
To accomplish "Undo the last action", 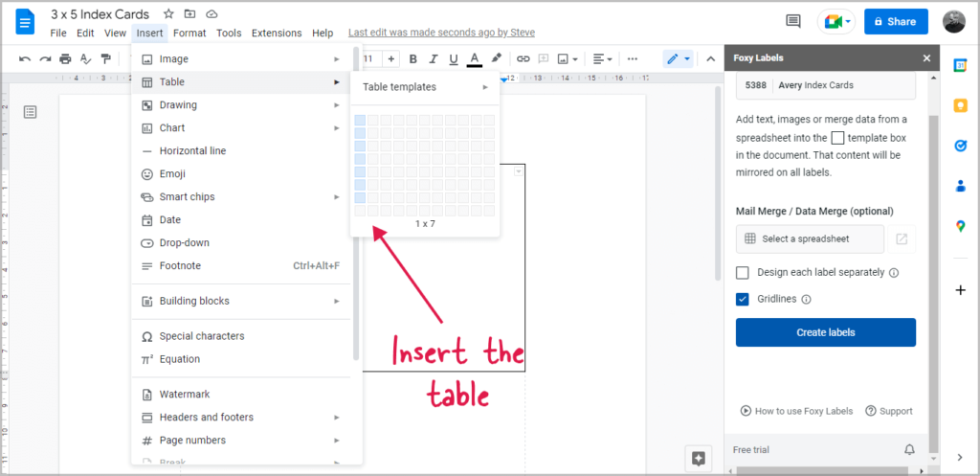I will tap(25, 58).
